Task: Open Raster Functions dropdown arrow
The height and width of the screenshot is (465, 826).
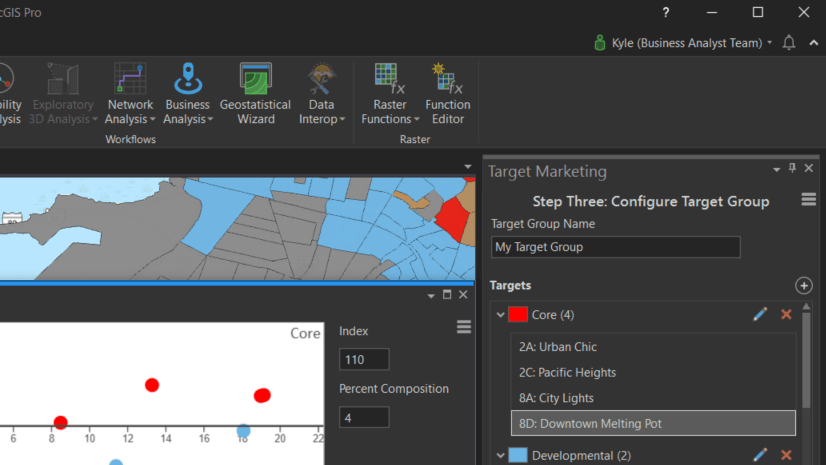Action: coord(417,120)
